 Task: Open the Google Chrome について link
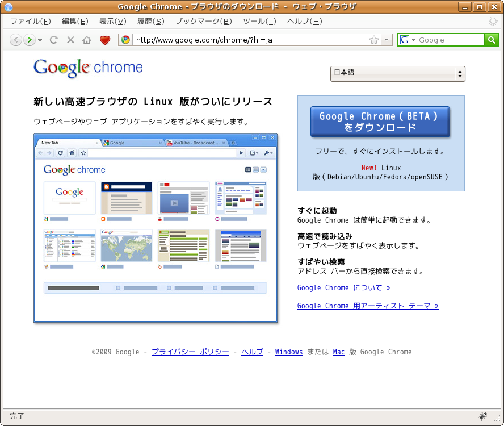pyautogui.click(x=343, y=288)
